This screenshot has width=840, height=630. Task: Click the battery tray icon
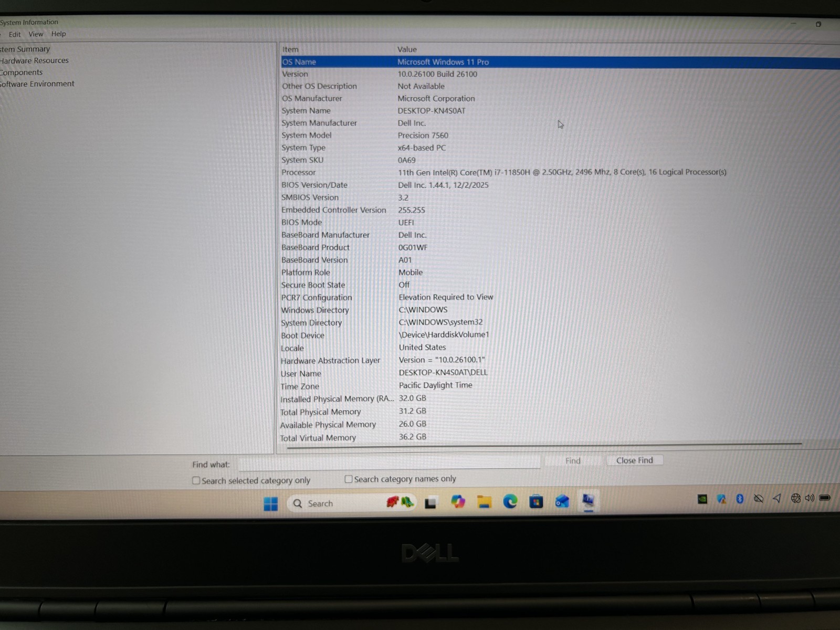point(825,497)
